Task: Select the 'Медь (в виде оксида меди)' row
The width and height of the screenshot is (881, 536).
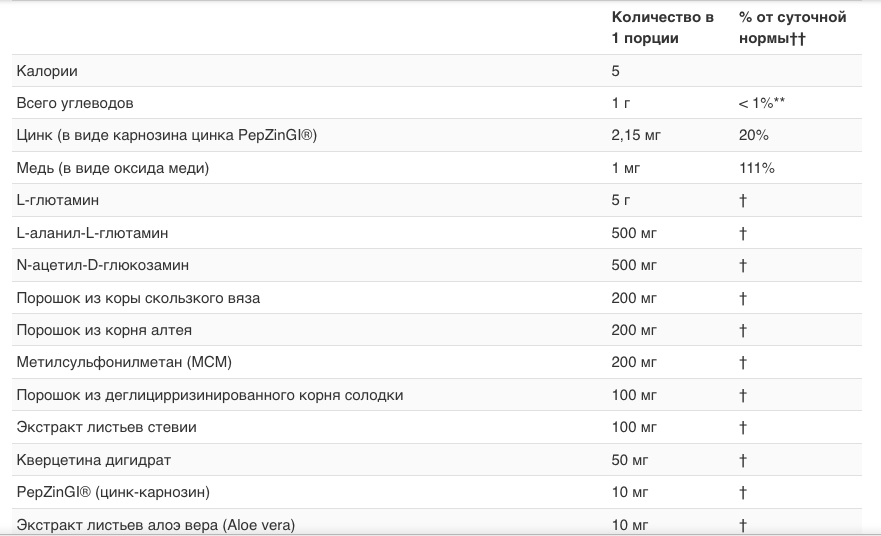Action: 113,168
